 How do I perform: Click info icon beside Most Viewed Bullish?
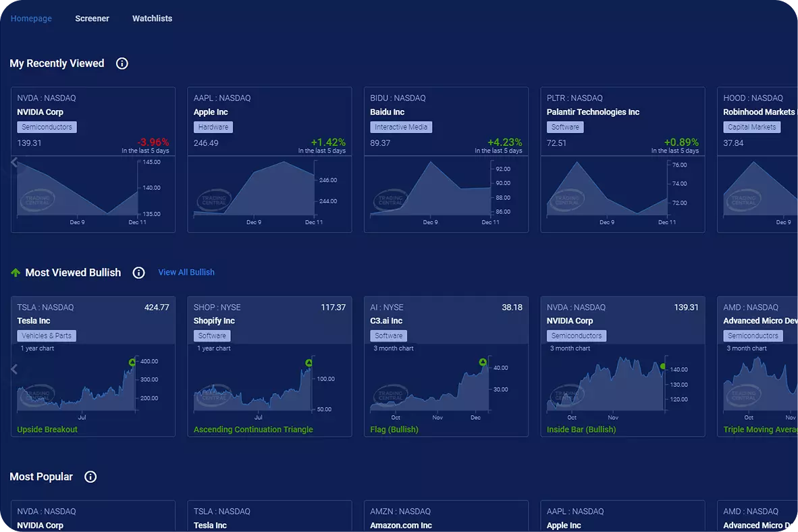[x=138, y=273]
